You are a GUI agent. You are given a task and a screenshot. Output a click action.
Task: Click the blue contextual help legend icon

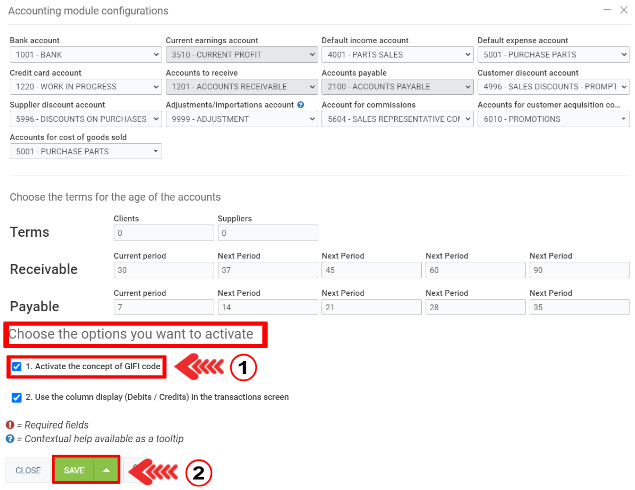coord(10,439)
